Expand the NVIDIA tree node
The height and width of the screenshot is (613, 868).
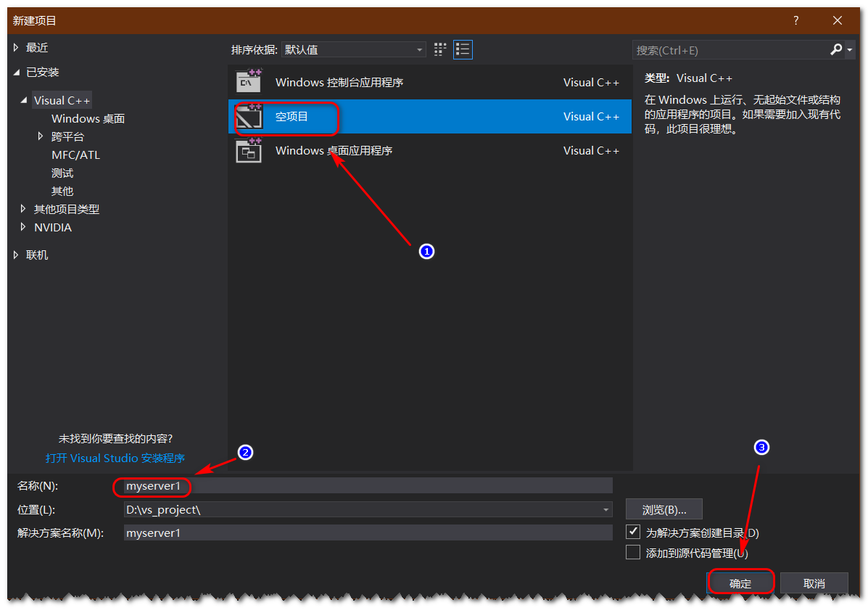23,227
